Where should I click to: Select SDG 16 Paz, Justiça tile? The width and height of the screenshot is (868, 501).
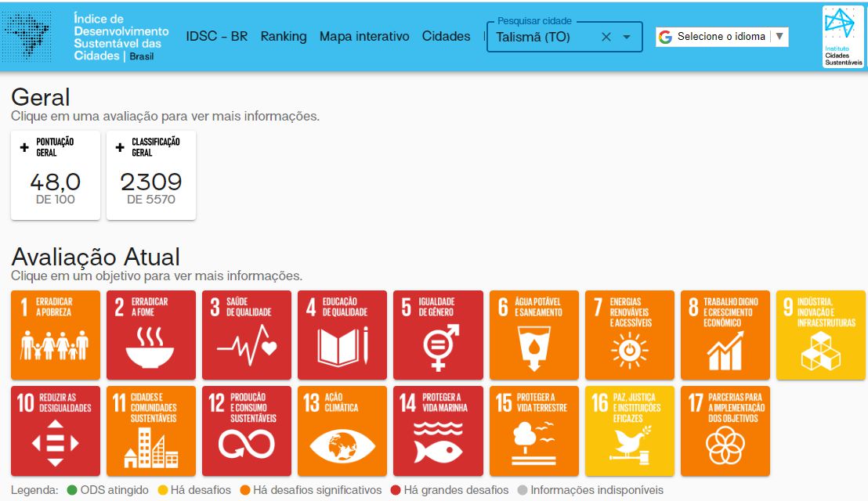pos(629,431)
